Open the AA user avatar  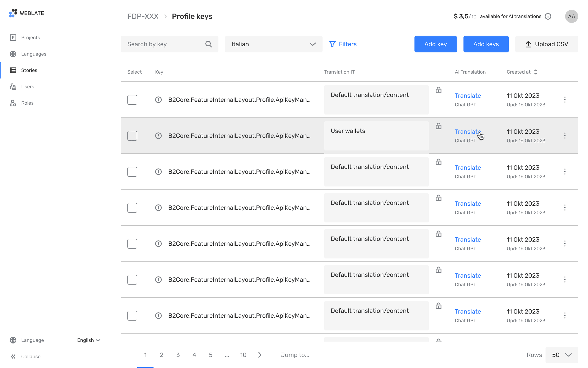pyautogui.click(x=571, y=16)
